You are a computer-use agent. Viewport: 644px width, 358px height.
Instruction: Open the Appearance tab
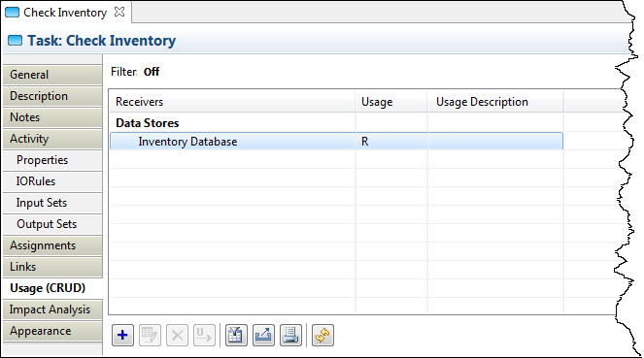tap(52, 331)
